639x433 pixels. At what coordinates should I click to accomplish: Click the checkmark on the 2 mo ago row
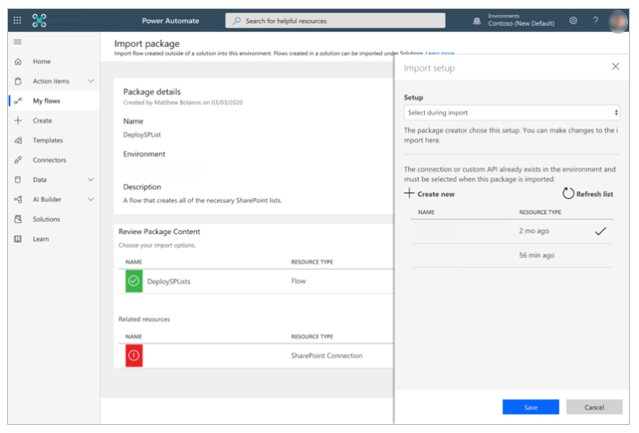click(600, 231)
